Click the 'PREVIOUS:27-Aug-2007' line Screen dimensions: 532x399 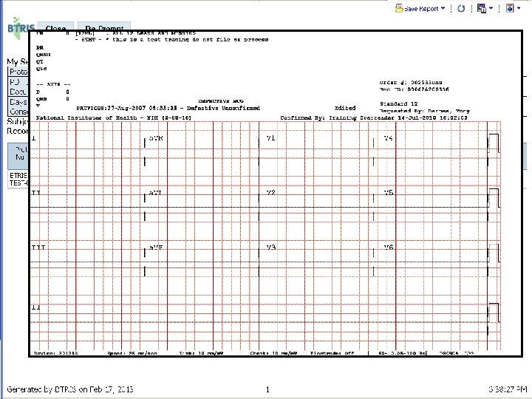(168, 108)
